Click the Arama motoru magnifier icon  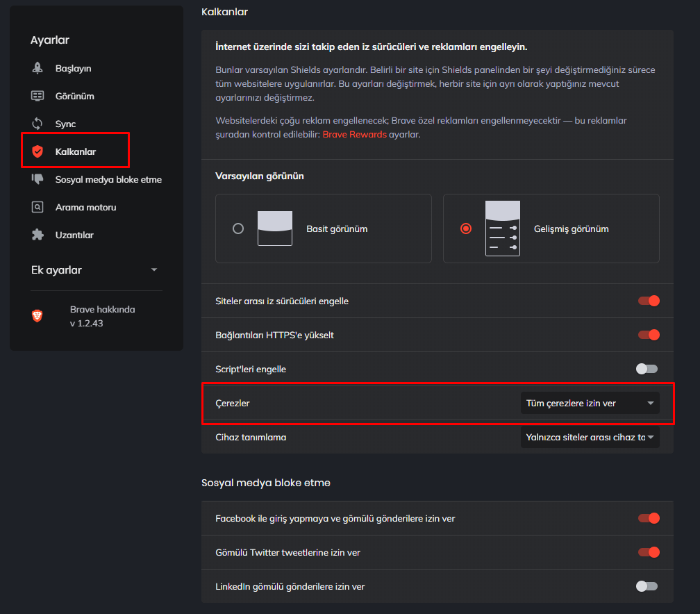coord(37,207)
